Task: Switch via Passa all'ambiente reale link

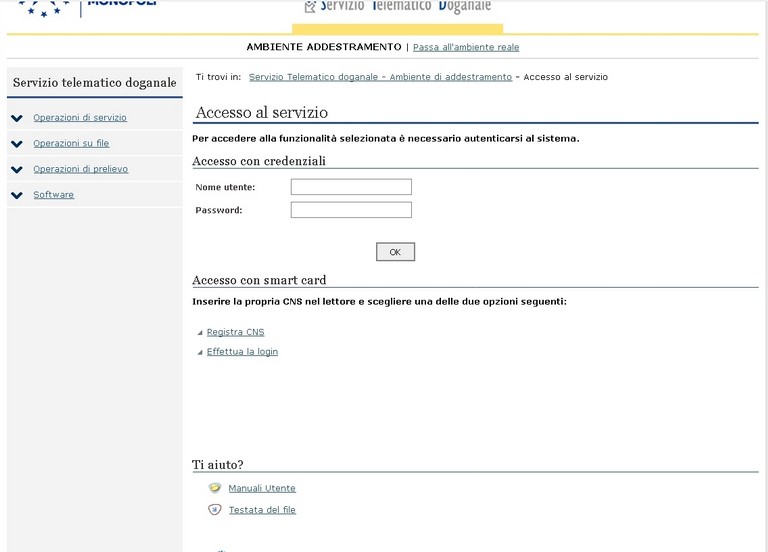Action: 466,47
